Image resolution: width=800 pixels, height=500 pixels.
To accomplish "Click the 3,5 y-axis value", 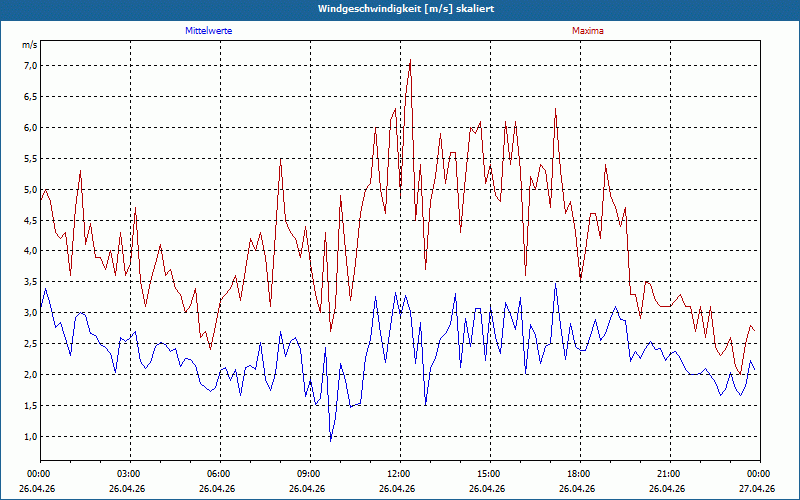I will coord(31,282).
